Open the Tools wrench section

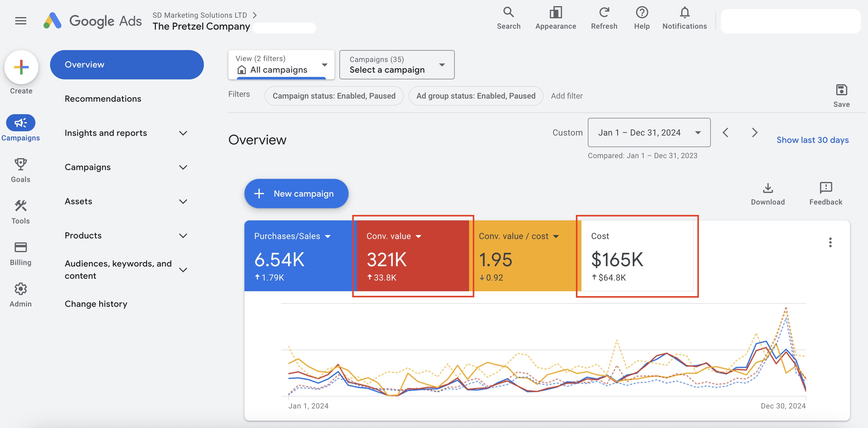[x=20, y=206]
